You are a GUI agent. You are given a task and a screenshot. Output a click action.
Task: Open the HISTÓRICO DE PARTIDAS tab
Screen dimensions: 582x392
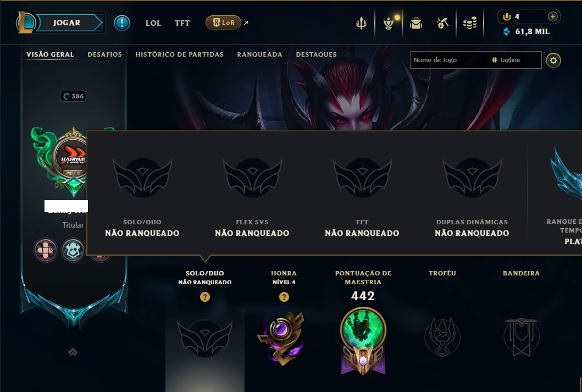(x=179, y=54)
